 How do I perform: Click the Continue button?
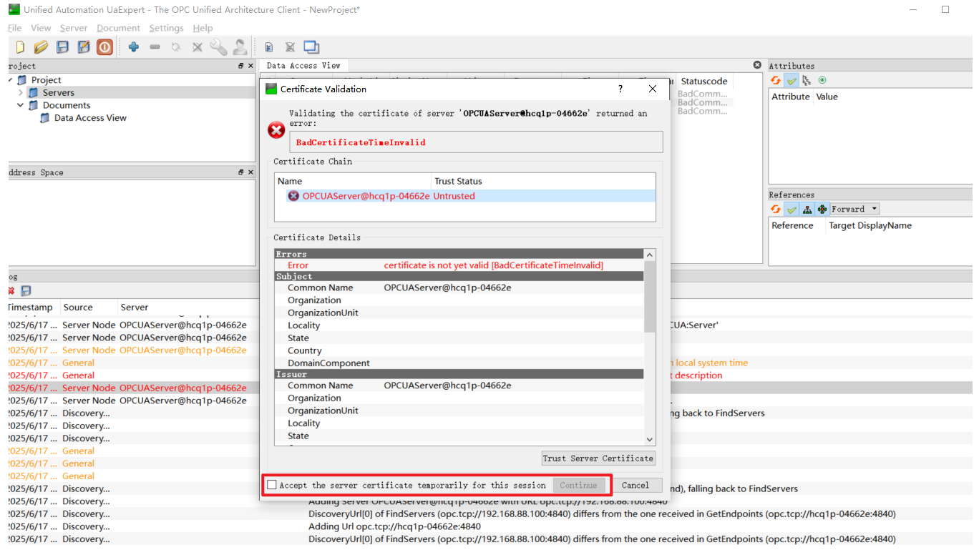pos(578,485)
